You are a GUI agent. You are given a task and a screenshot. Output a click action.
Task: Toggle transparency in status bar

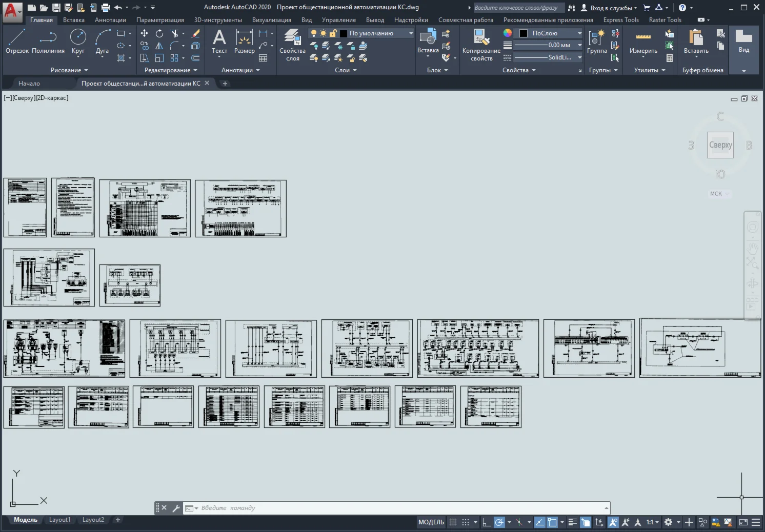tap(586, 522)
